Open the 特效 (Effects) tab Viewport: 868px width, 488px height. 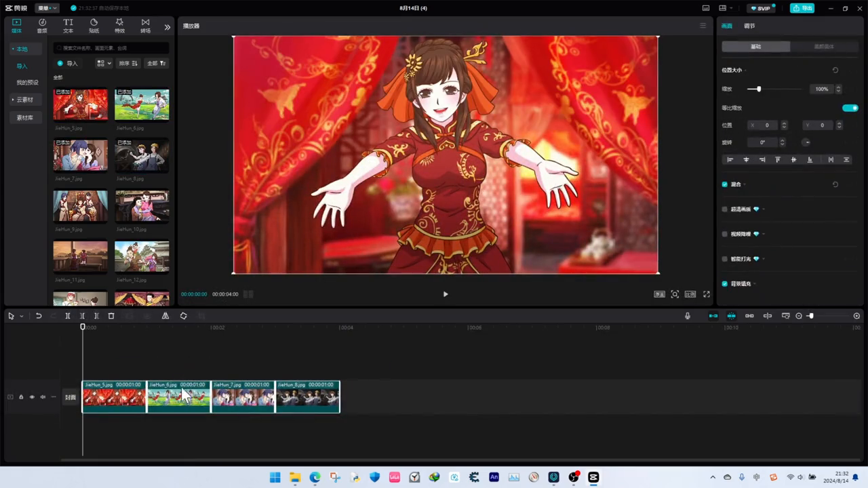pyautogui.click(x=119, y=26)
